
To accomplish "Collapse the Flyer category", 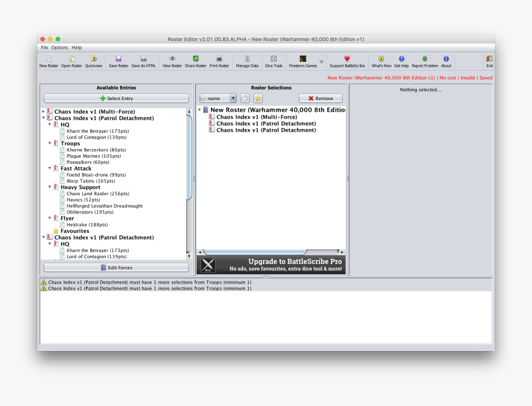I will pyautogui.click(x=50, y=218).
